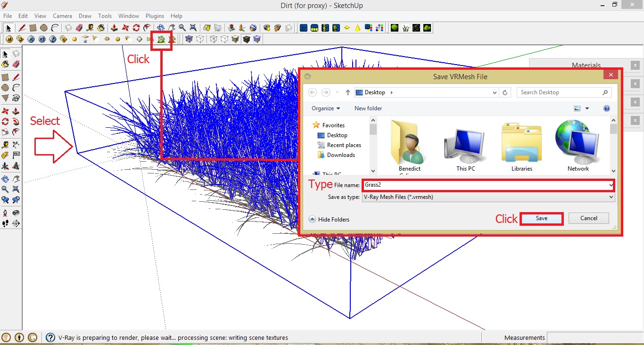Screen dimensions: 644x345
Task: Click the grass blades plugin icon
Action: [x=406, y=28]
